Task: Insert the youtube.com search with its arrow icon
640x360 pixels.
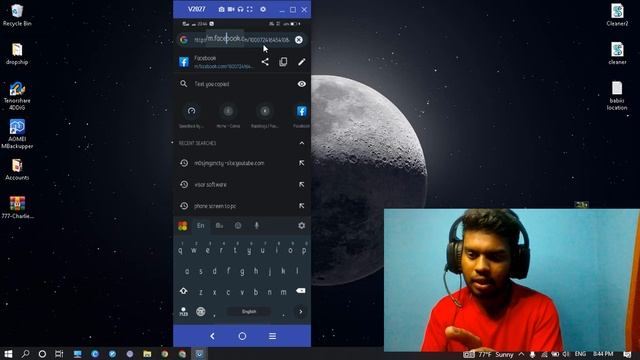Action: tap(302, 163)
